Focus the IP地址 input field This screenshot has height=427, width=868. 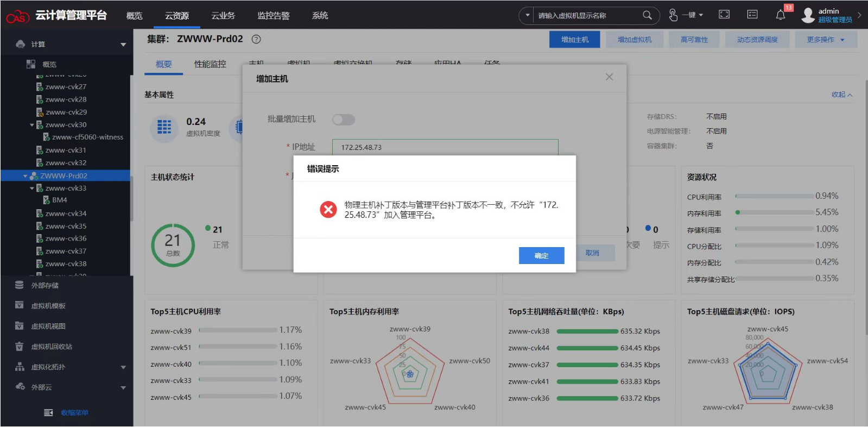click(445, 147)
